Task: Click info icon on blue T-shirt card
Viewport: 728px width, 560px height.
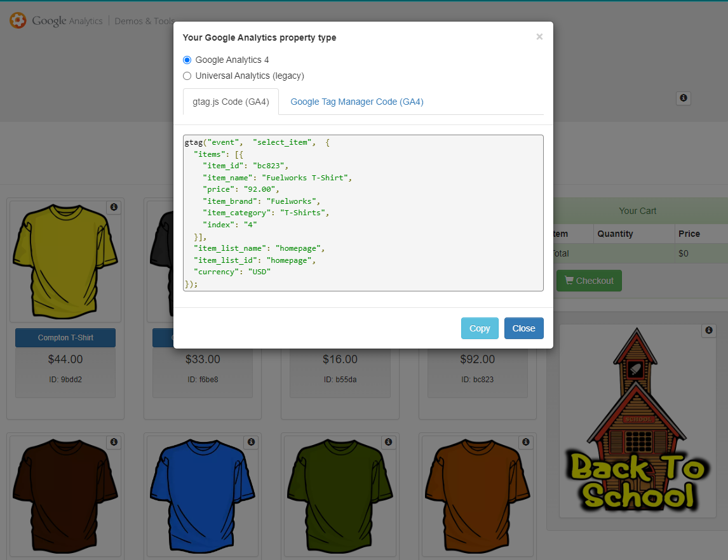Action: (x=251, y=442)
